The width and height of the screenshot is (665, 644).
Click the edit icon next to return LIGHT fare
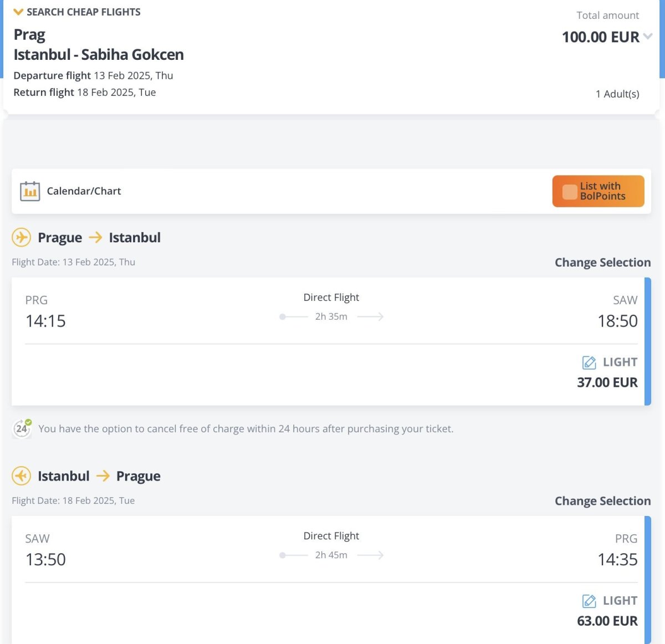point(589,601)
